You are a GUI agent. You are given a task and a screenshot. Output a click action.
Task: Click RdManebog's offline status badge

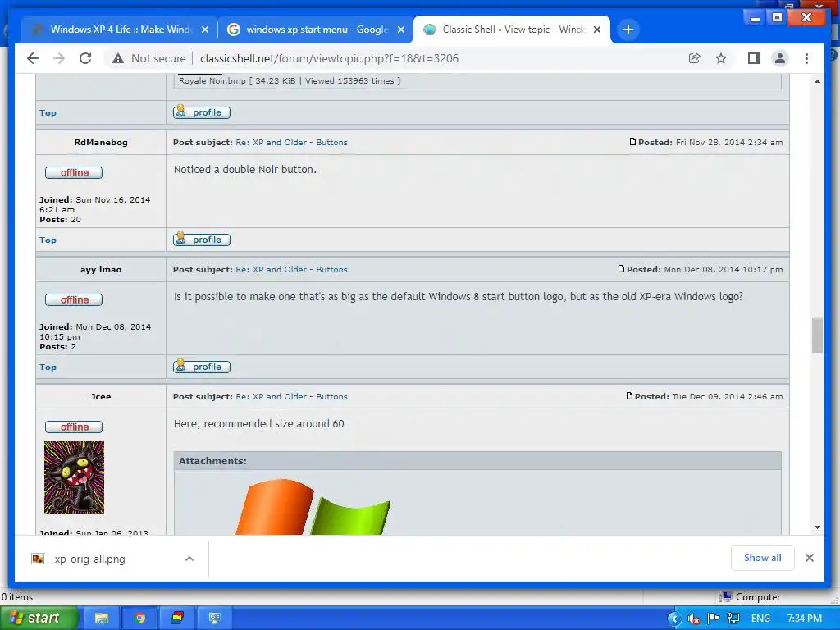click(74, 172)
